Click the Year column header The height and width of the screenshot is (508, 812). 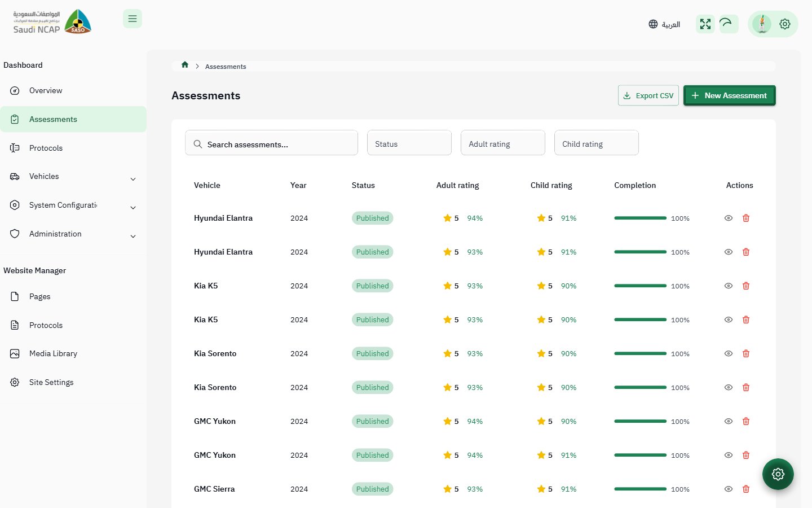[298, 185]
